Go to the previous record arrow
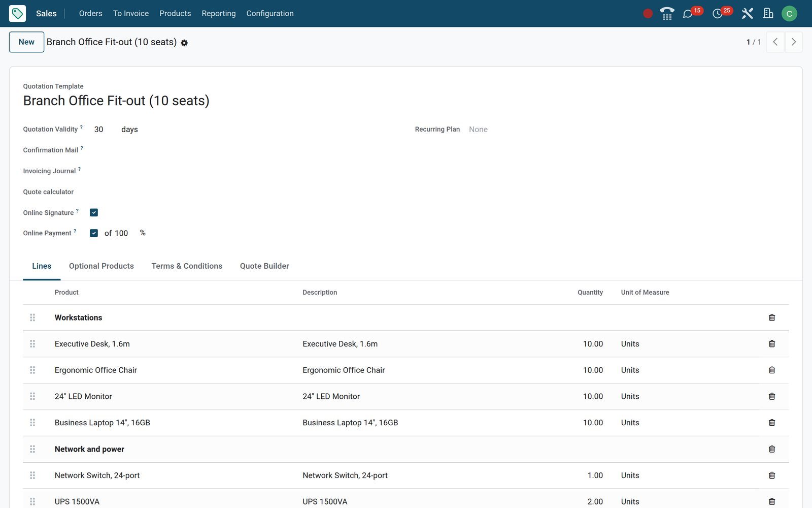The height and width of the screenshot is (508, 812). pos(775,42)
